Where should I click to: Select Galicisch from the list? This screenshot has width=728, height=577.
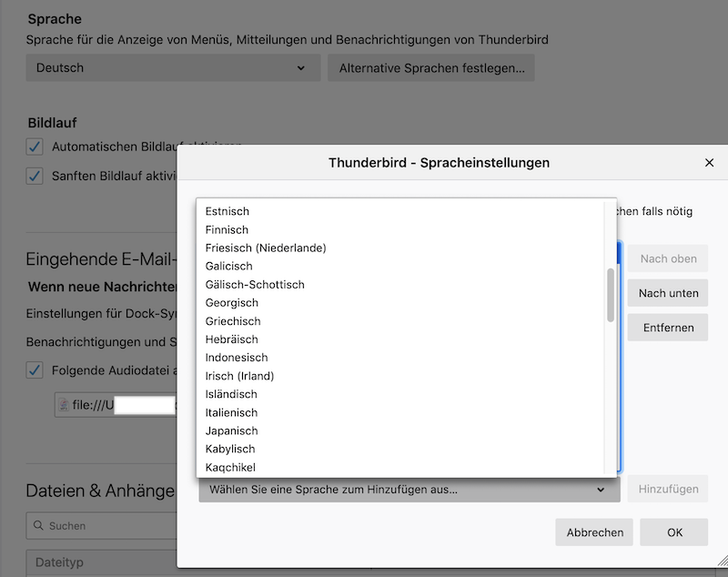(x=400, y=266)
